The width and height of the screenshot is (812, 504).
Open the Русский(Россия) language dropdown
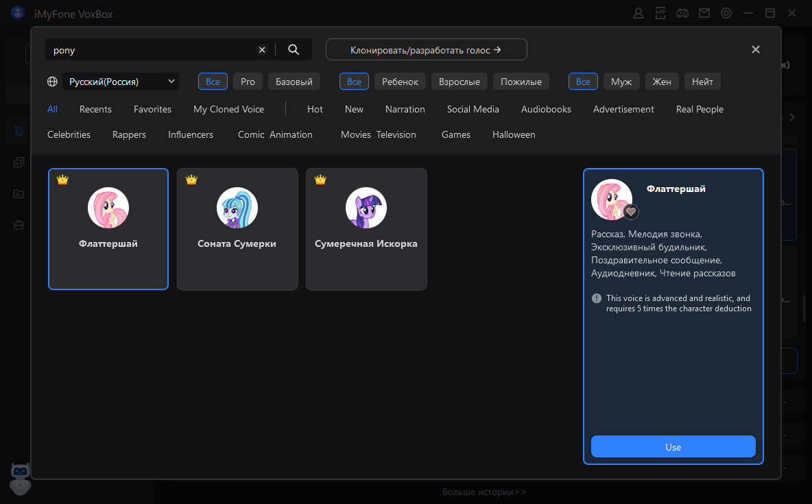(121, 82)
